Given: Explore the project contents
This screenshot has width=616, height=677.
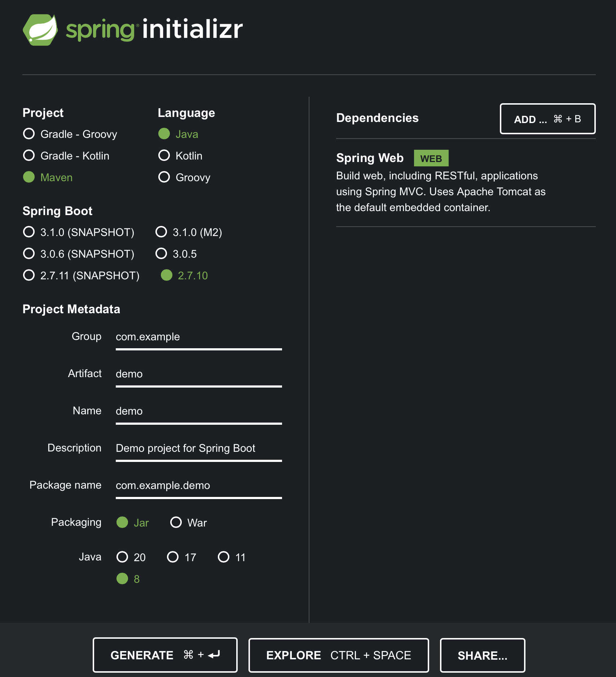Looking at the screenshot, I should click(339, 655).
